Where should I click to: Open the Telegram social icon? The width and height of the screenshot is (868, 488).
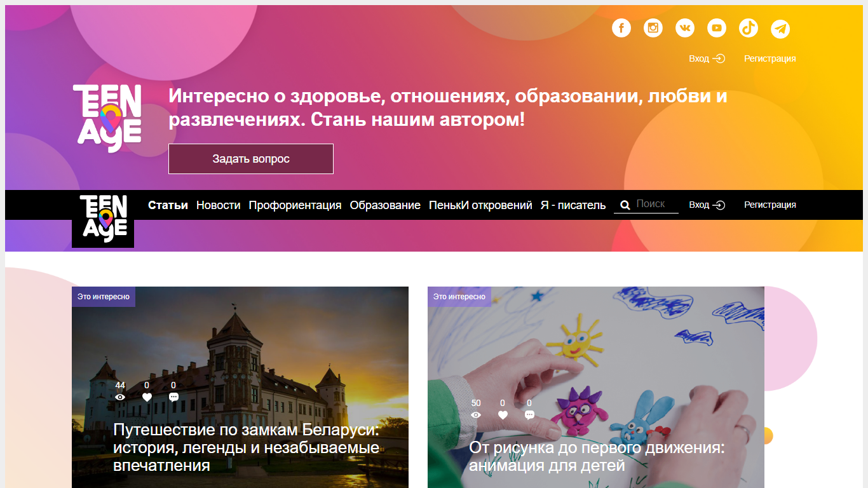780,29
